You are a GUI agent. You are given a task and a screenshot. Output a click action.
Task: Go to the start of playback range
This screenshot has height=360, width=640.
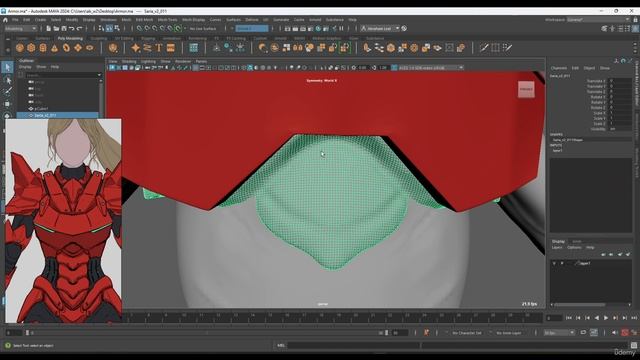[569, 318]
